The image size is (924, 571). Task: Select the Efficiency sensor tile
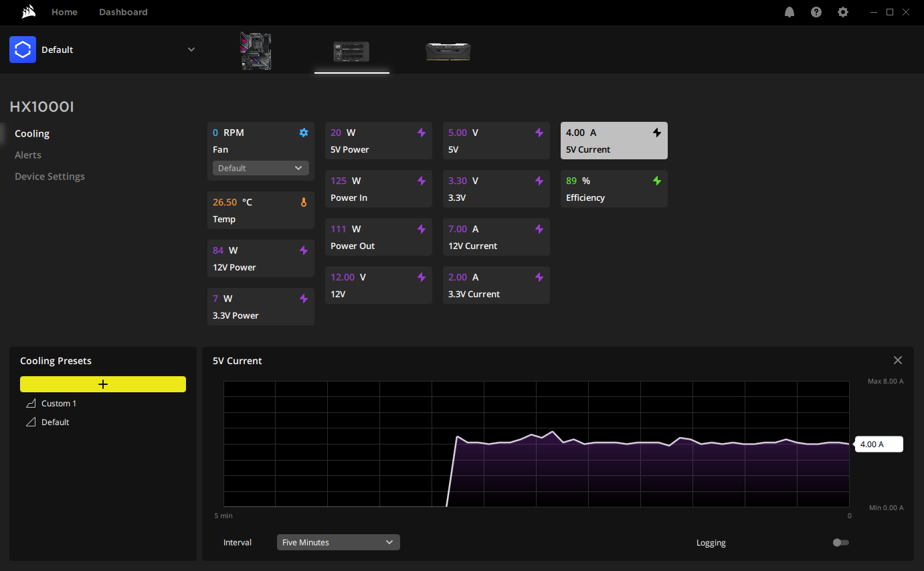(x=614, y=189)
